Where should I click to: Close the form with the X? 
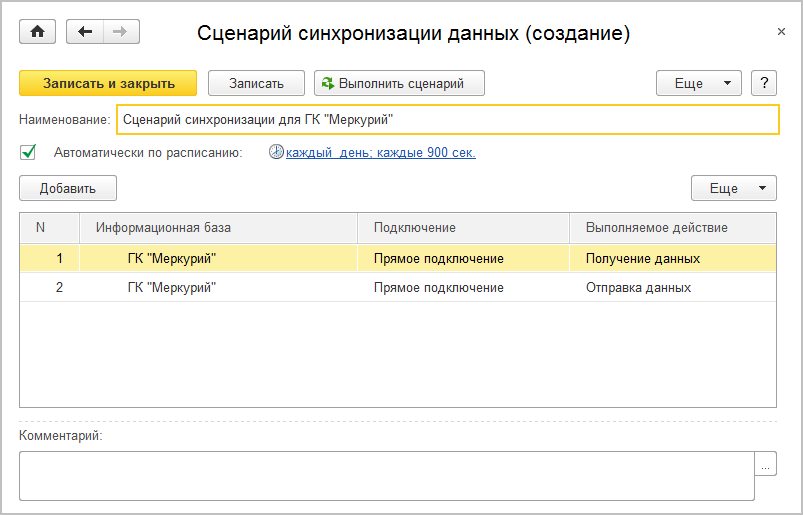point(781,32)
